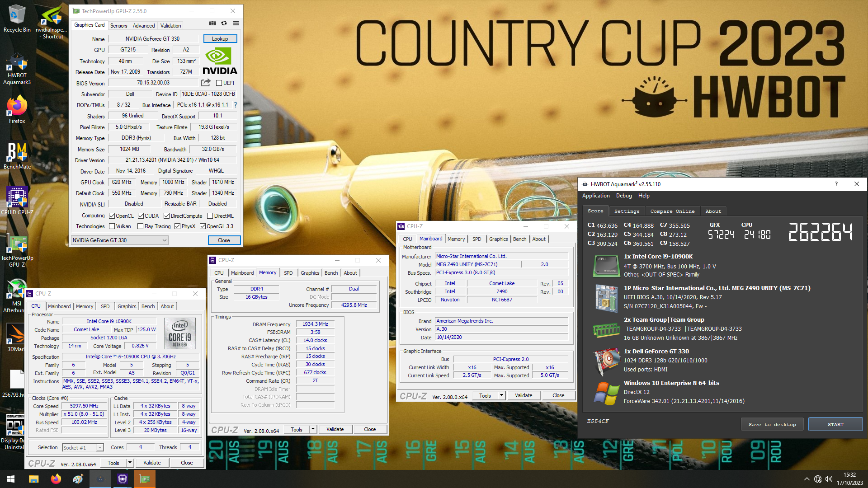Open Compare Online tab in Aquamark
The height and width of the screenshot is (488, 868).
672,211
